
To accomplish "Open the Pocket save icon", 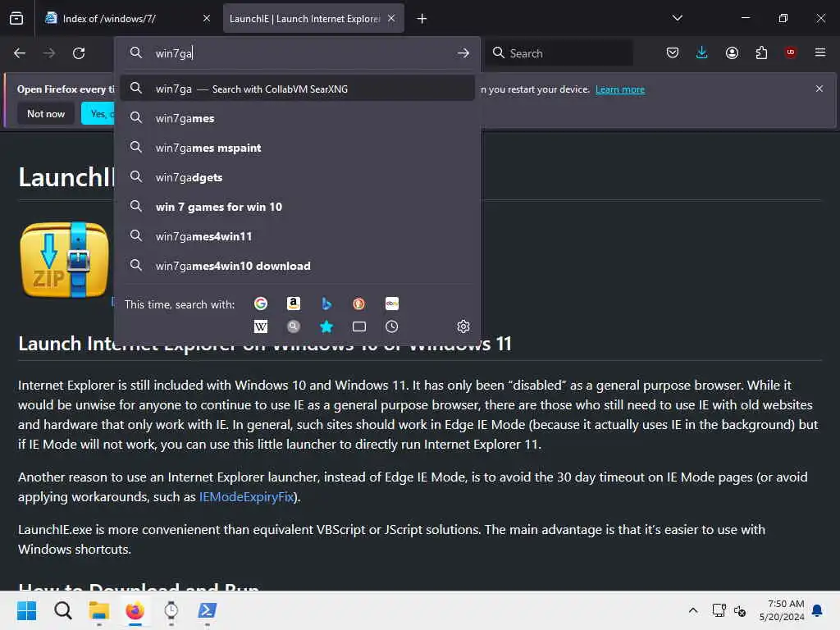I will tap(673, 52).
